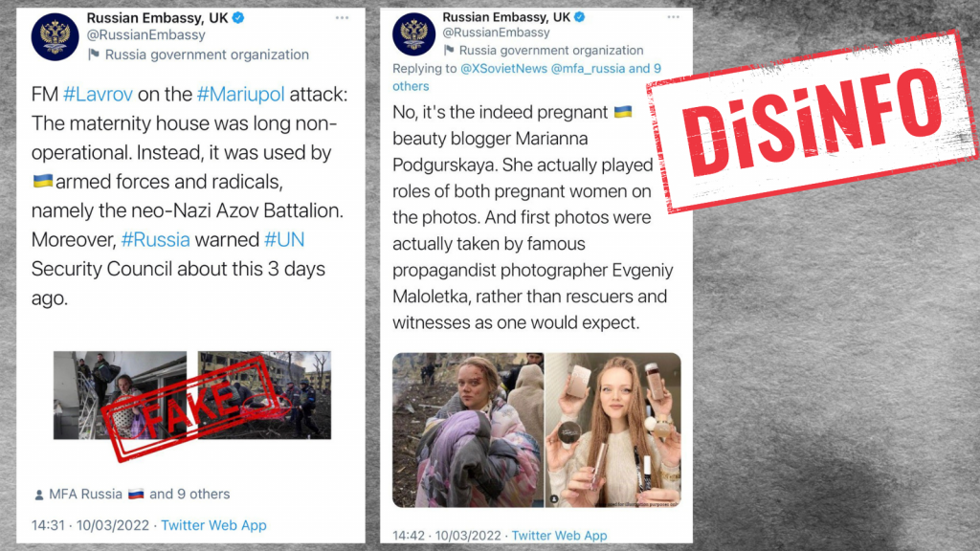Open the left tweet's three-dot menu
Image resolution: width=980 pixels, height=551 pixels.
(x=342, y=17)
